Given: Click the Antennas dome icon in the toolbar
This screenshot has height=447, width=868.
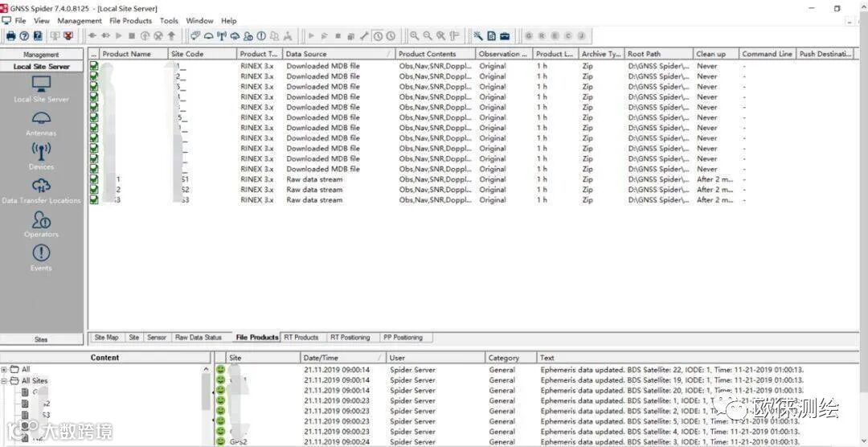Looking at the screenshot, I should (x=208, y=36).
